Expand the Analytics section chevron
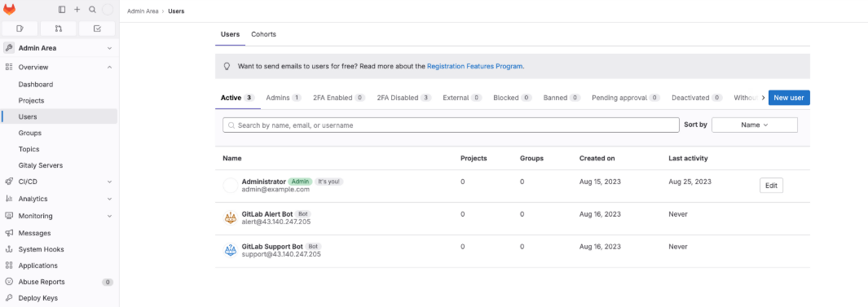The width and height of the screenshot is (868, 307). [x=109, y=199]
